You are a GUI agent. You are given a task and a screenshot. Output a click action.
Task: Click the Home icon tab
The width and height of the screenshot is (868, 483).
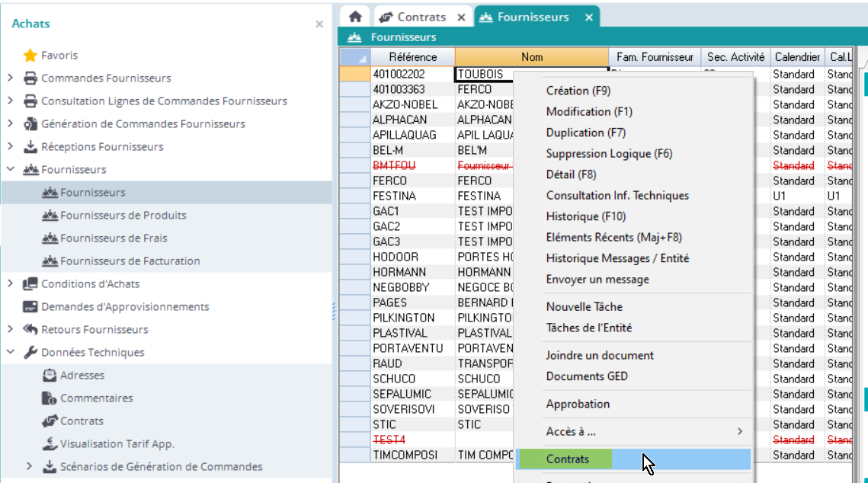pos(354,17)
